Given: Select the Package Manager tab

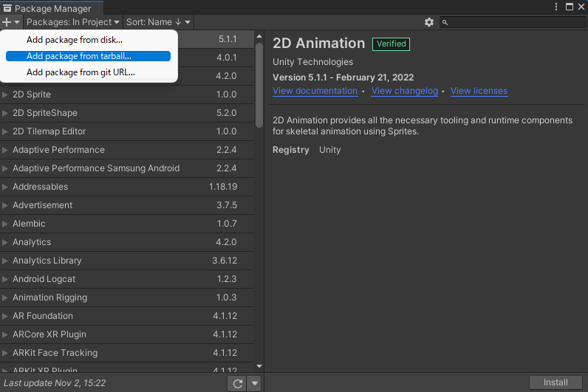Looking at the screenshot, I should (47, 8).
